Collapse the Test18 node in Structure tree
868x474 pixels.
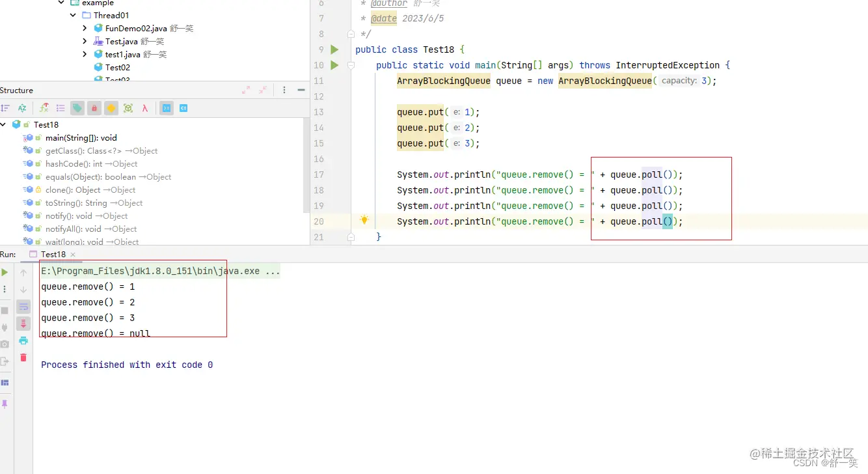point(4,124)
